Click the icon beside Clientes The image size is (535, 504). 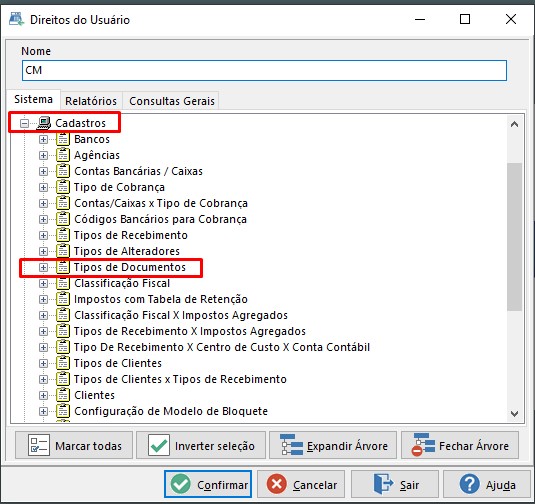(x=63, y=395)
